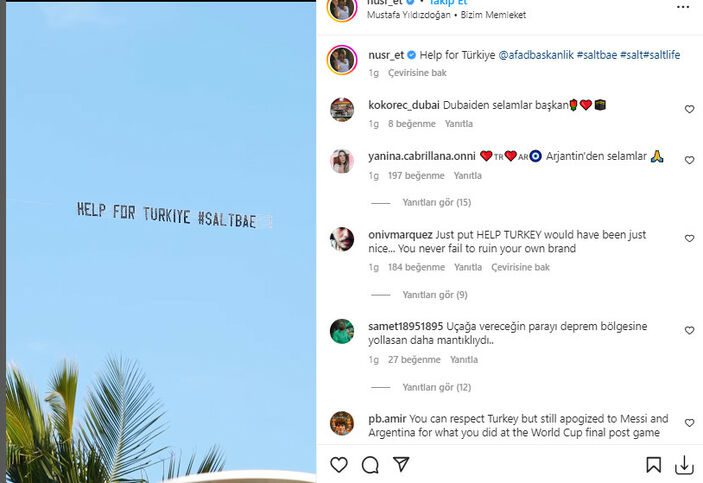Screen dimensions: 703x483
Task: Like pb.amir's comment heart
Action: click(689, 423)
